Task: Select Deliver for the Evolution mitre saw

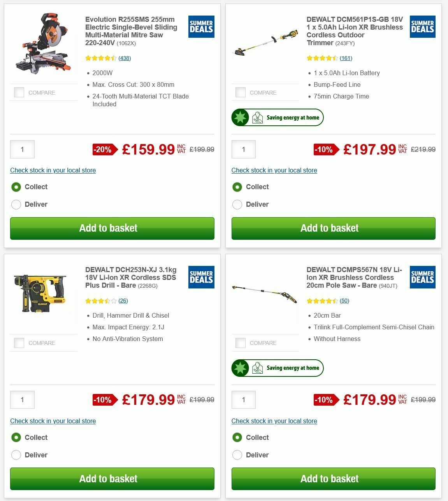Action: click(16, 204)
